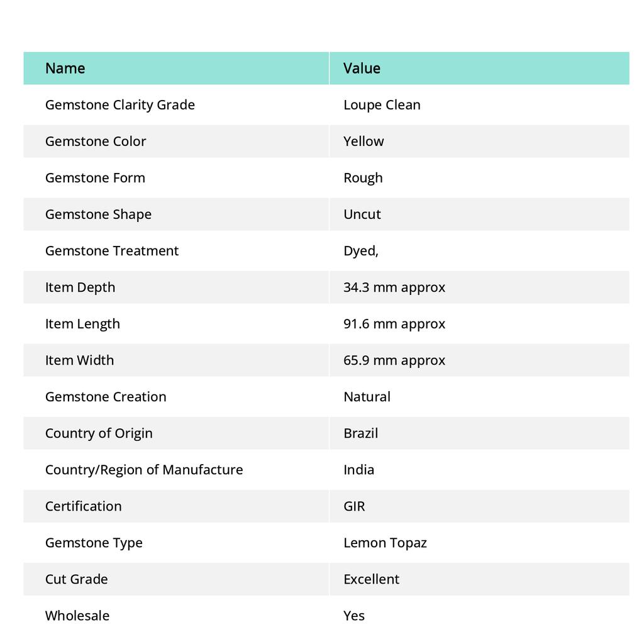This screenshot has width=644, height=644.
Task: Select the Country/Region of Manufacture label
Action: tap(144, 470)
